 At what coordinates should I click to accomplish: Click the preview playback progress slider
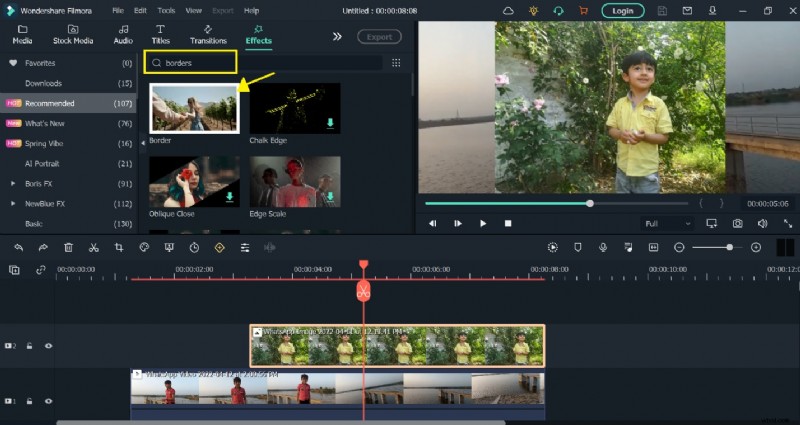coord(557,204)
